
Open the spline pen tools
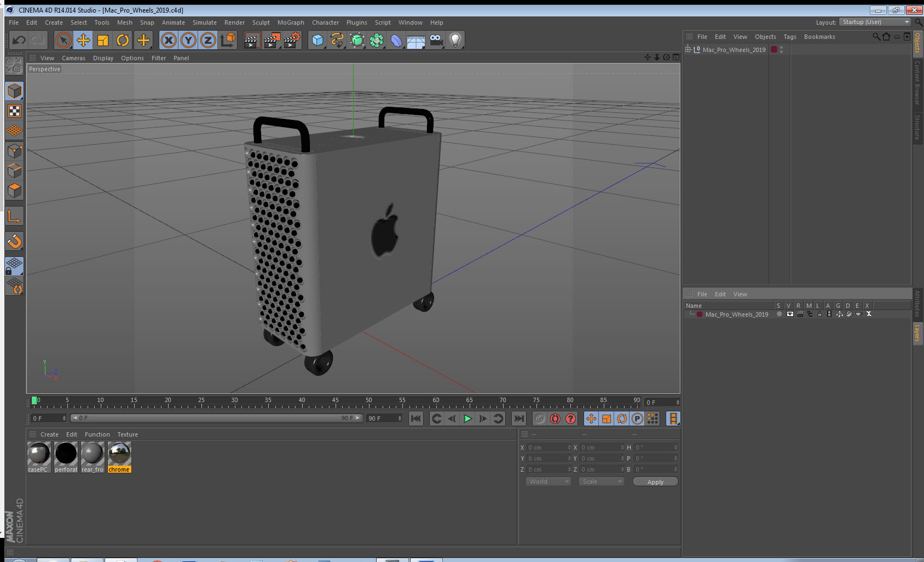pyautogui.click(x=337, y=40)
